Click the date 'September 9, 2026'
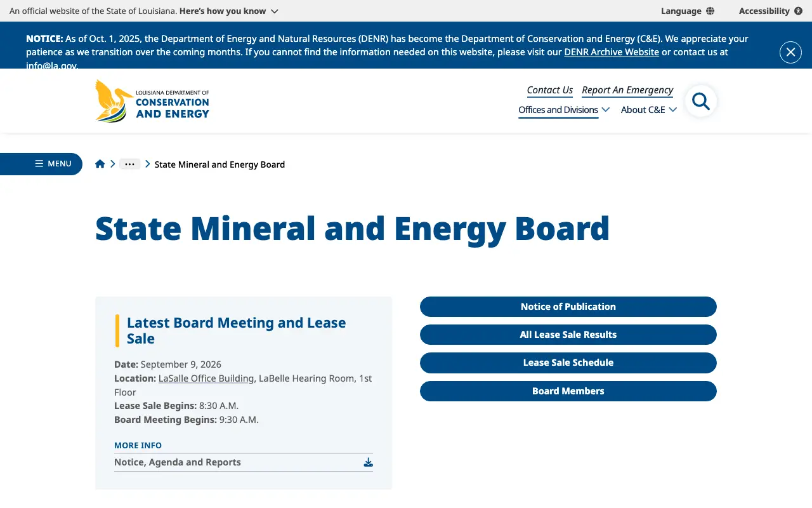 (181, 364)
